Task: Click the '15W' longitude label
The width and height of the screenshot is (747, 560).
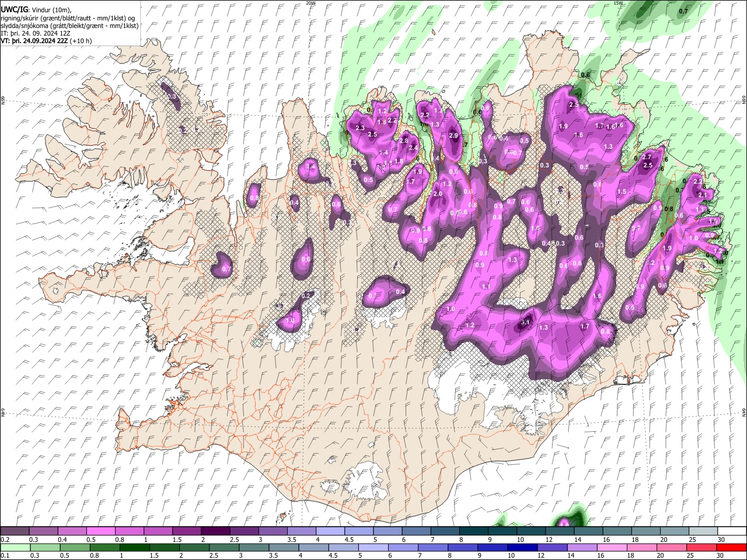Action: [x=618, y=3]
